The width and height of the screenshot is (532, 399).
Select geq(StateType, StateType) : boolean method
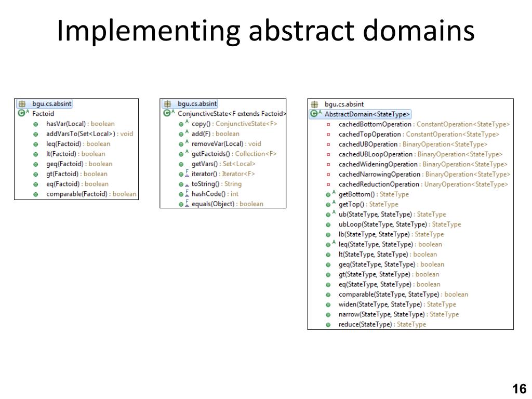[x=391, y=264]
